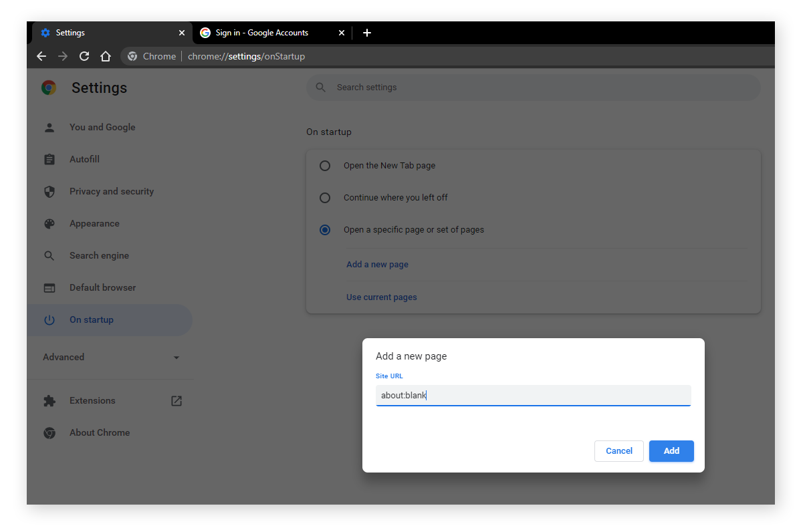Click the search magnifier in settings search
The image size is (803, 532).
click(x=321, y=88)
